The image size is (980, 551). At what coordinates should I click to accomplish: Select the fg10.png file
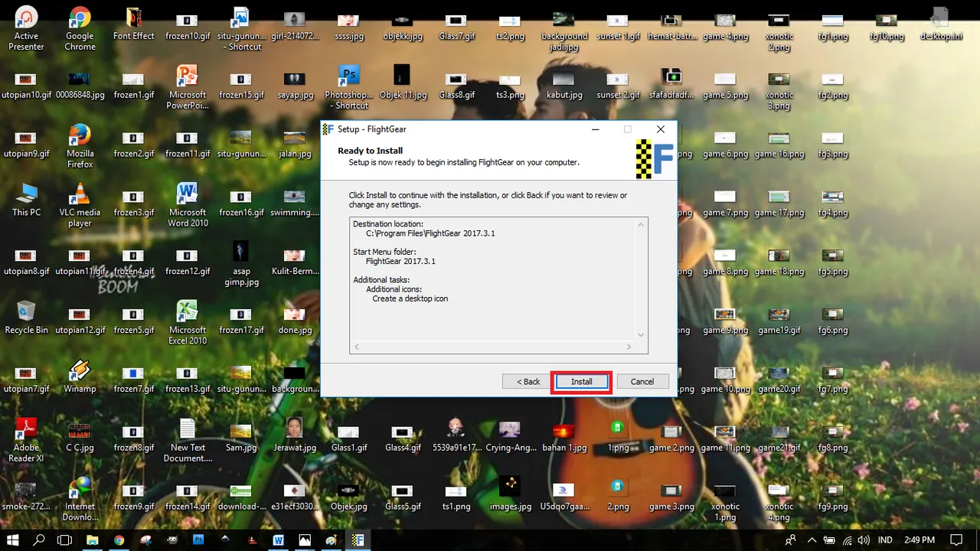(x=886, y=24)
